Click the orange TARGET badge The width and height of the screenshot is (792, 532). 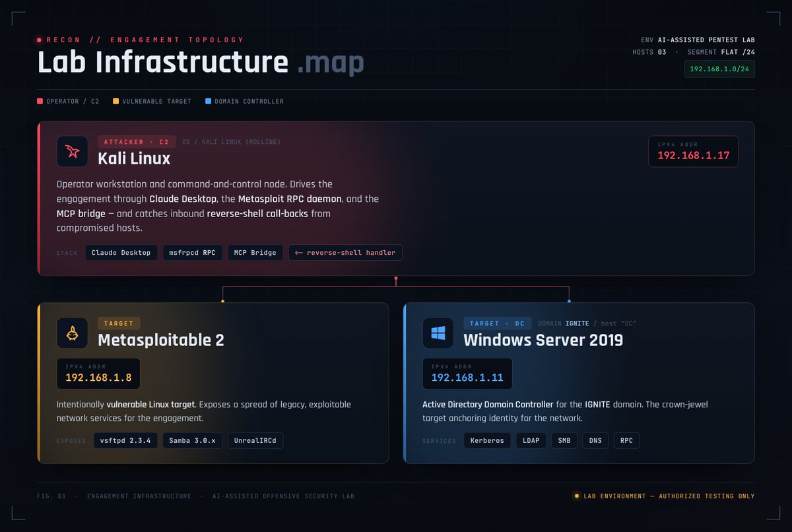[119, 323]
